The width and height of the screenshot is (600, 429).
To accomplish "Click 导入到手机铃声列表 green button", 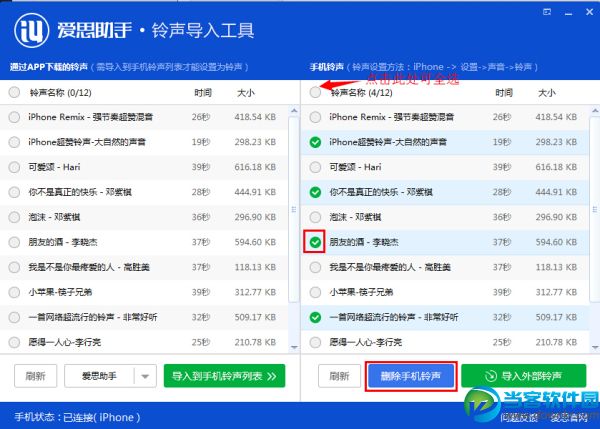I will coord(224,376).
